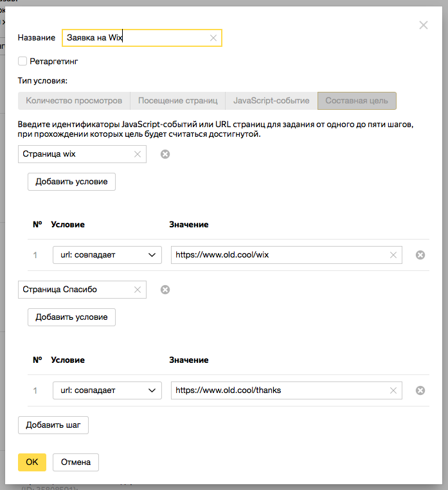Select the Посещение страниц tab
Screen dimensions: 448x490
(x=178, y=101)
